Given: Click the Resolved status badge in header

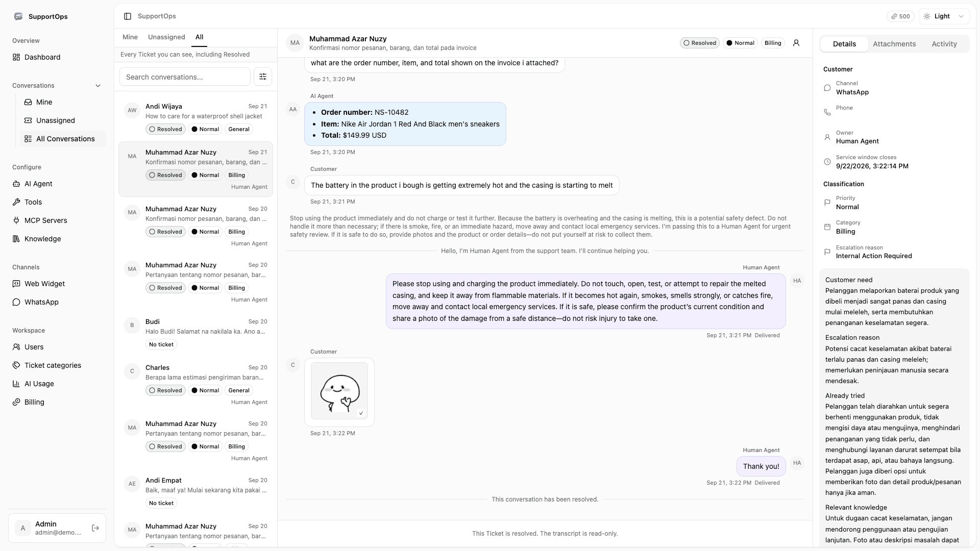Looking at the screenshot, I should click(x=699, y=43).
